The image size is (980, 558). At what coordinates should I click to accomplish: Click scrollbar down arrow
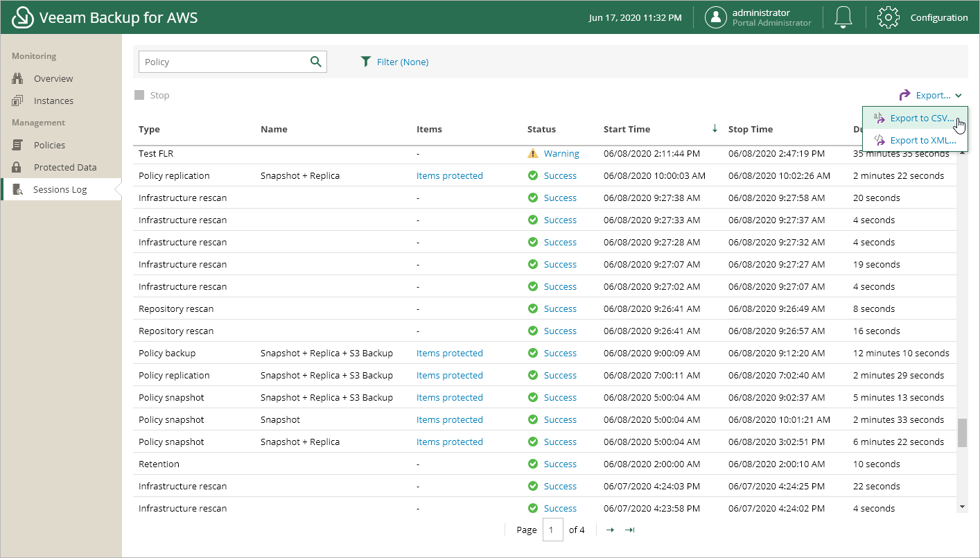tap(962, 507)
